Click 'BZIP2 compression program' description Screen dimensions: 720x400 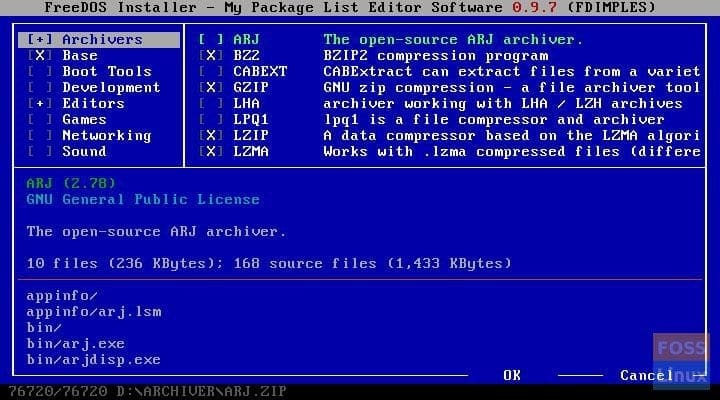pyautogui.click(x=436, y=56)
